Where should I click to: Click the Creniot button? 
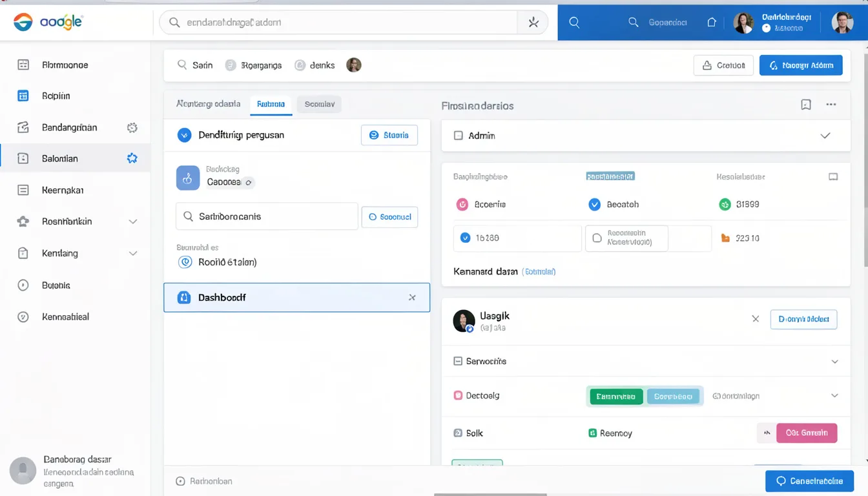(x=723, y=65)
